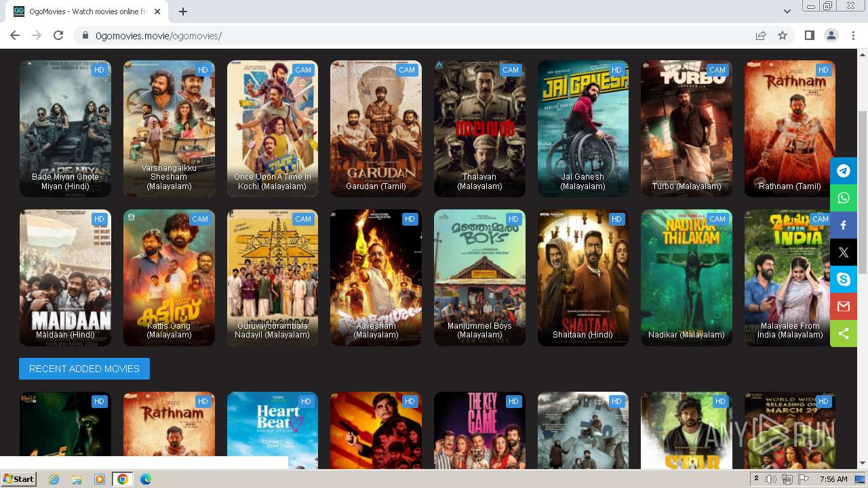Open the green more-share options icon
The width and height of the screenshot is (868, 488).
click(x=844, y=333)
